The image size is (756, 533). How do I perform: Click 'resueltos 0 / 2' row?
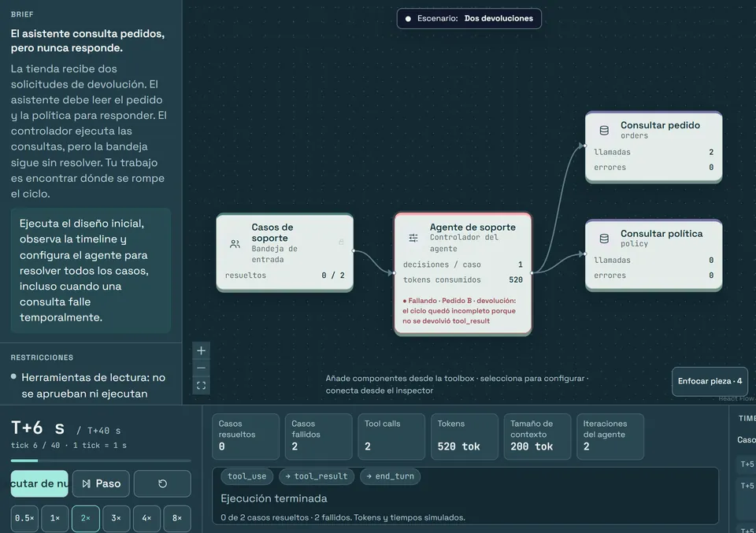tap(284, 276)
